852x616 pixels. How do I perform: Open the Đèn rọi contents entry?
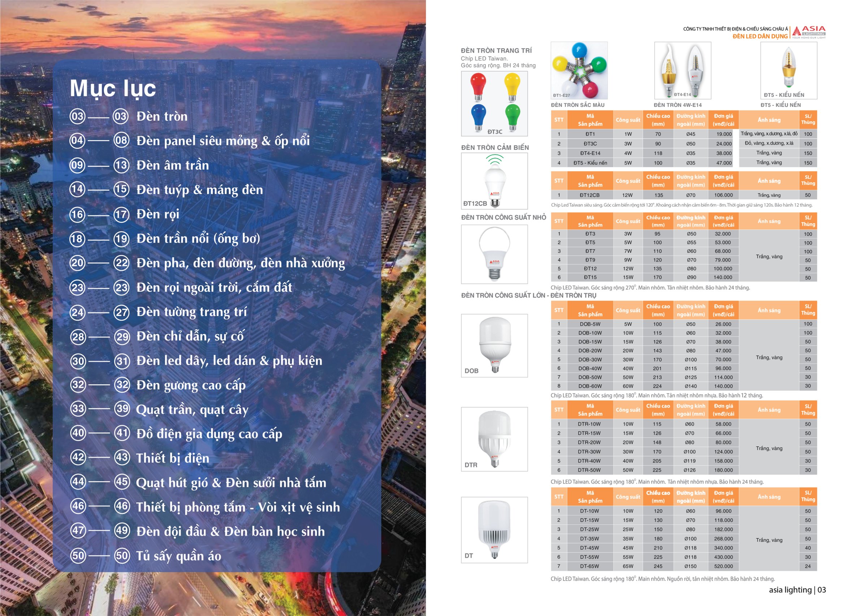click(x=158, y=214)
